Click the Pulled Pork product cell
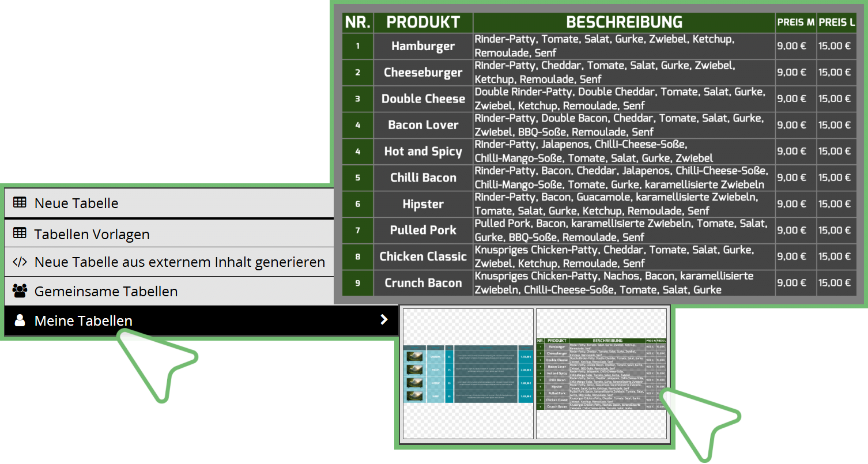This screenshot has width=868, height=464. click(x=424, y=230)
